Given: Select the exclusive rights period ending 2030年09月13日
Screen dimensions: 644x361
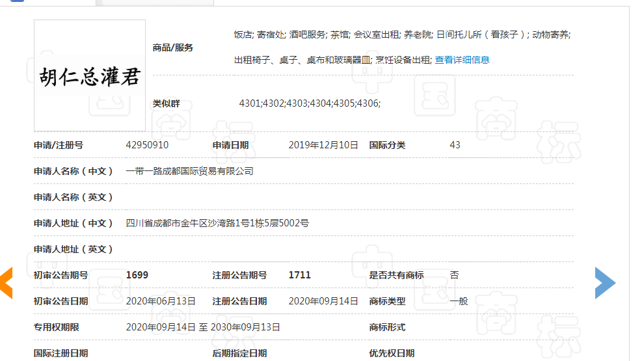Looking at the screenshot, I should [x=203, y=327].
